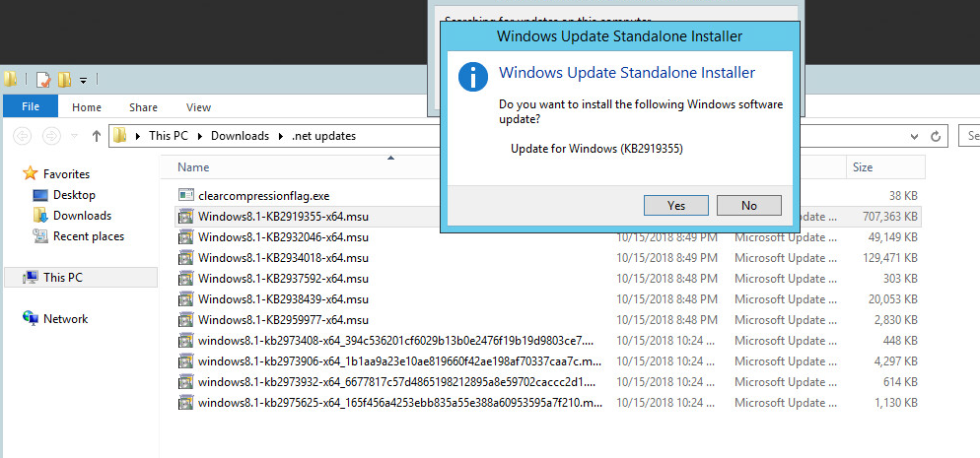Click the Favorites star icon
The image size is (980, 458).
coord(30,173)
